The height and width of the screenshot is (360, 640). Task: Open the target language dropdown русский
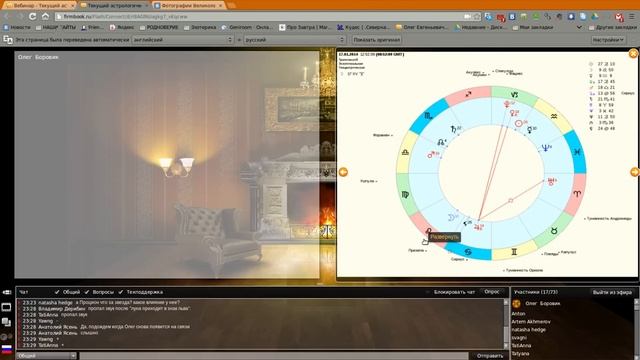295,40
